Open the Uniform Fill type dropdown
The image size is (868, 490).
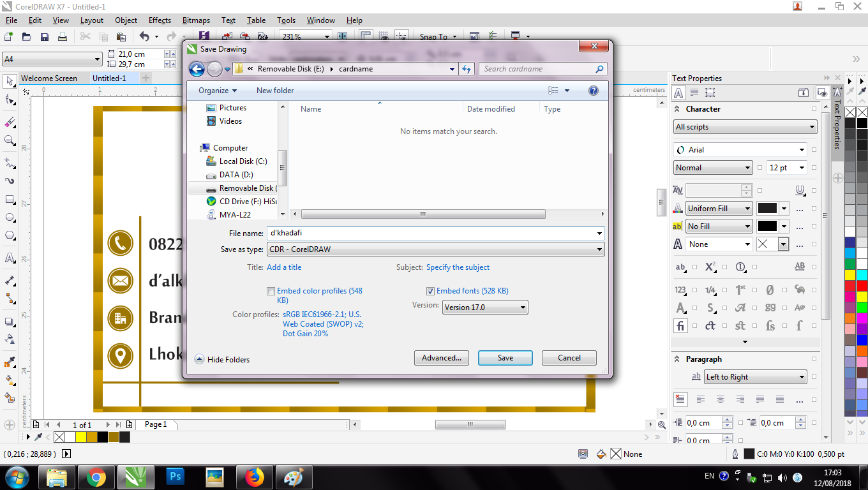coord(719,209)
